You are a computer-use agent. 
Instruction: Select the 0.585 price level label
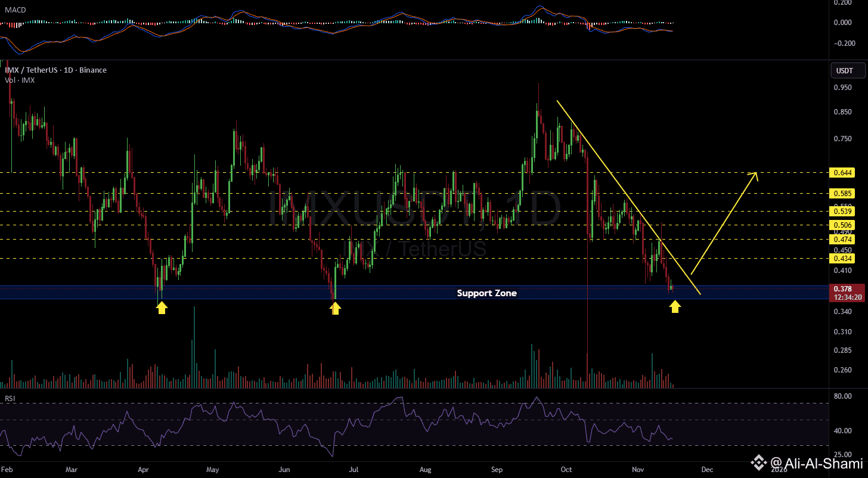[x=842, y=193]
